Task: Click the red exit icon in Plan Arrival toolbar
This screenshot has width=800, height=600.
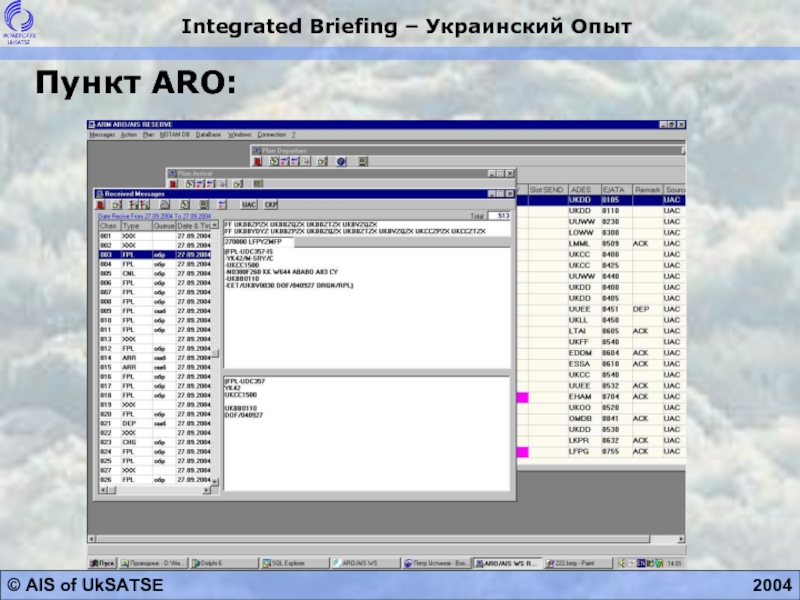Action: (x=172, y=183)
